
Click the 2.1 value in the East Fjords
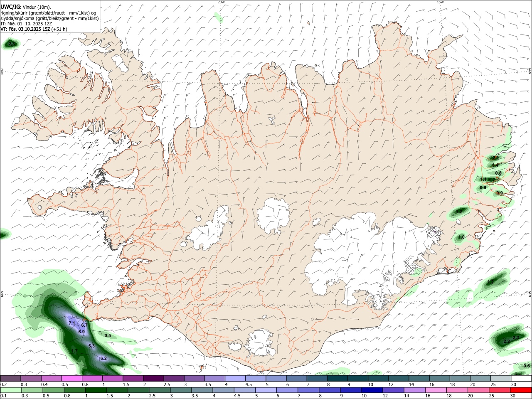pyautogui.click(x=495, y=158)
